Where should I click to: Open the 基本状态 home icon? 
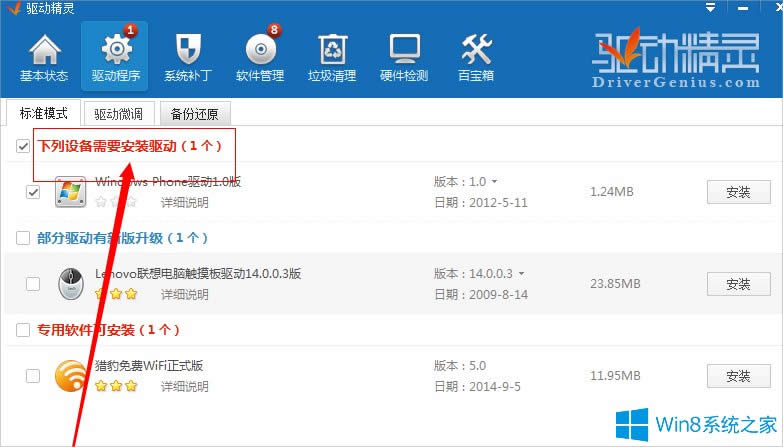pyautogui.click(x=44, y=49)
